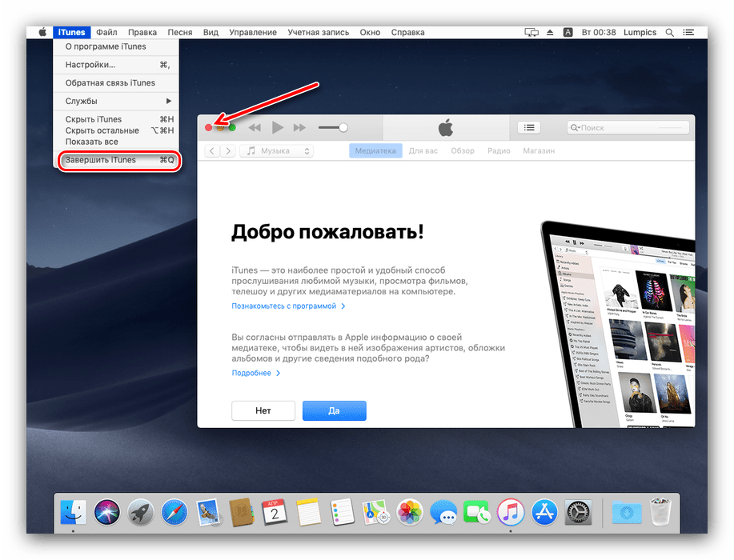734x560 pixels.
Task: Click the blue Да button
Action: coord(334,410)
